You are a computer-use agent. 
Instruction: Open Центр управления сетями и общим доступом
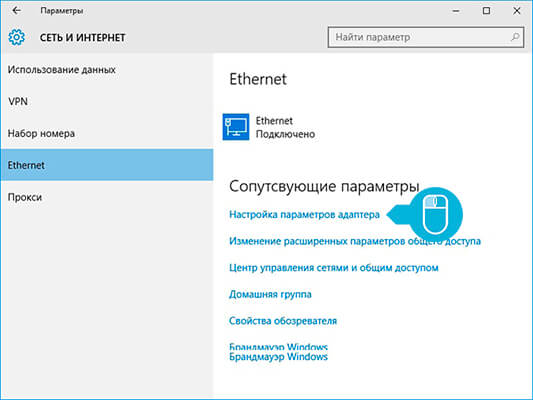point(334,267)
